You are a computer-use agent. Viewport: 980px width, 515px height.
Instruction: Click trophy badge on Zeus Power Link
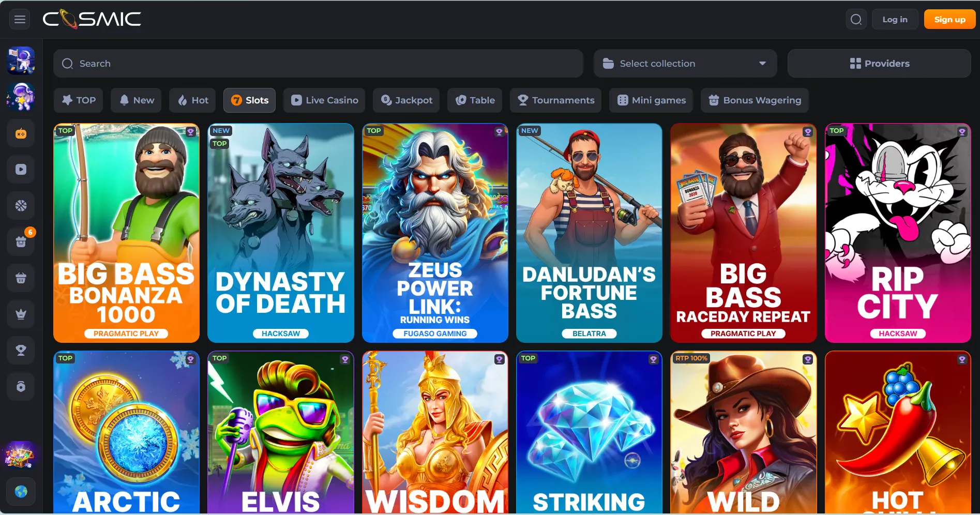click(x=499, y=132)
